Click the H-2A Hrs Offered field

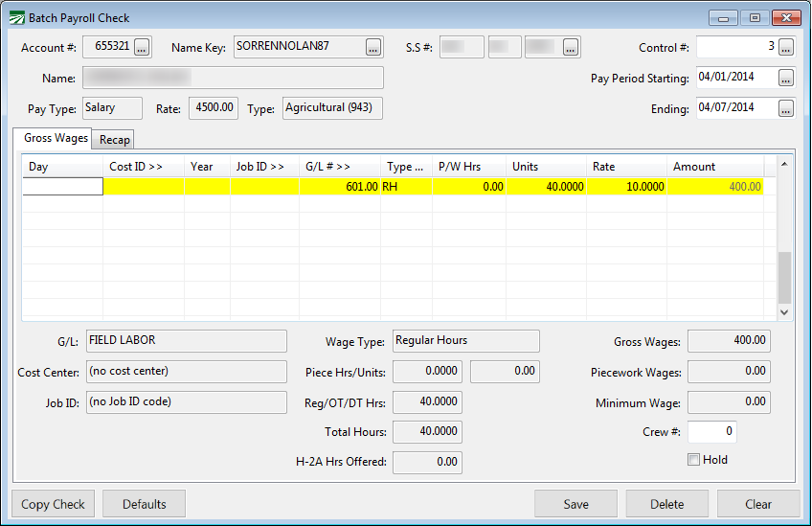pyautogui.click(x=427, y=462)
